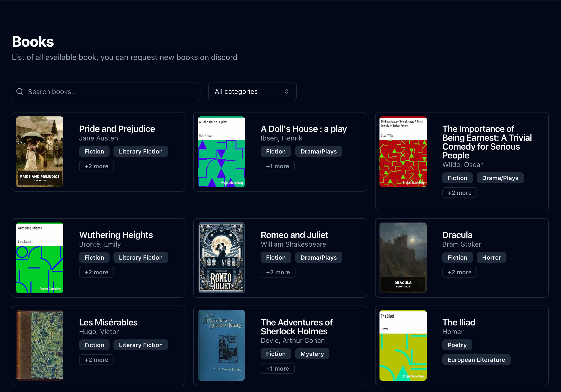This screenshot has height=392, width=561.
Task: Open Pride and Prejudice cover thumbnail
Action: [x=40, y=152]
